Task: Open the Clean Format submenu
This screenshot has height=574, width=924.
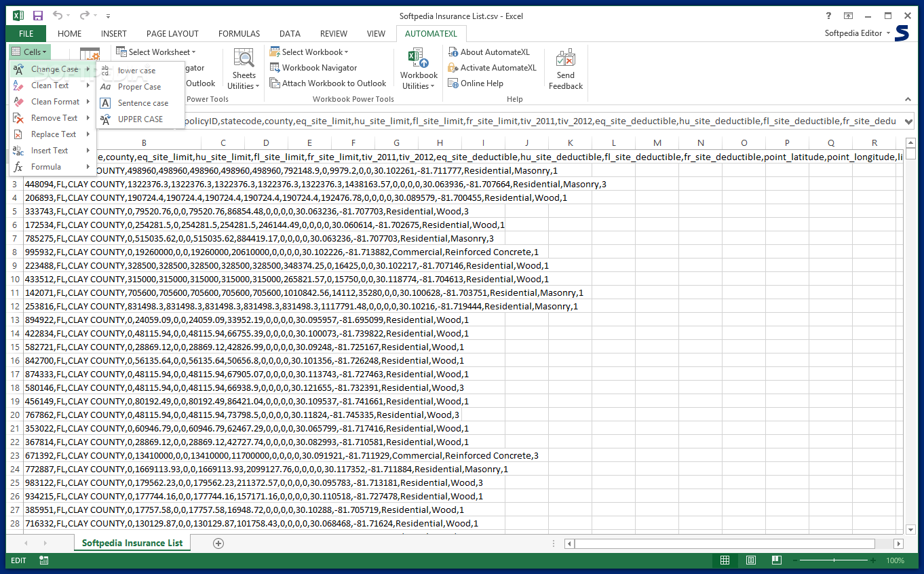Action: tap(52, 102)
